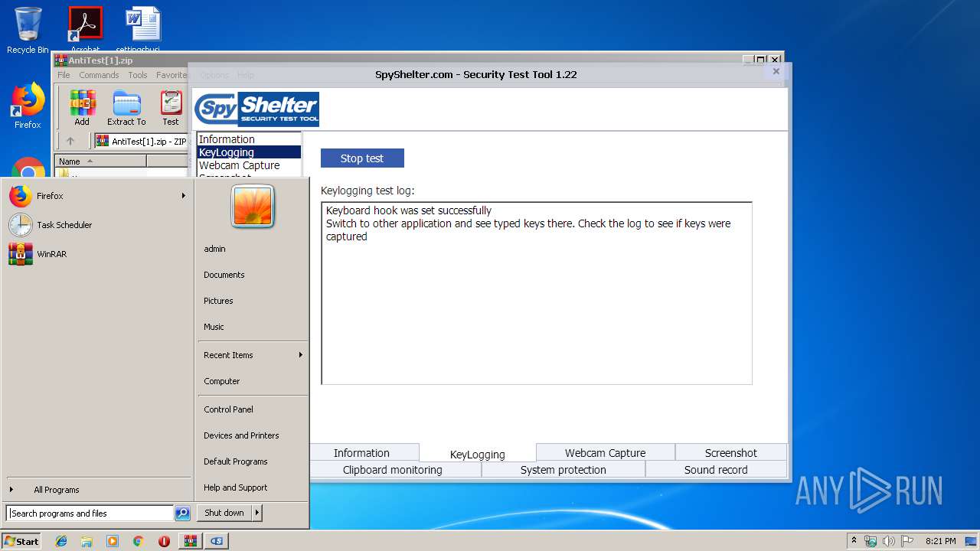Image resolution: width=980 pixels, height=551 pixels.
Task: Open the WinRAR Commands menu
Action: (99, 75)
